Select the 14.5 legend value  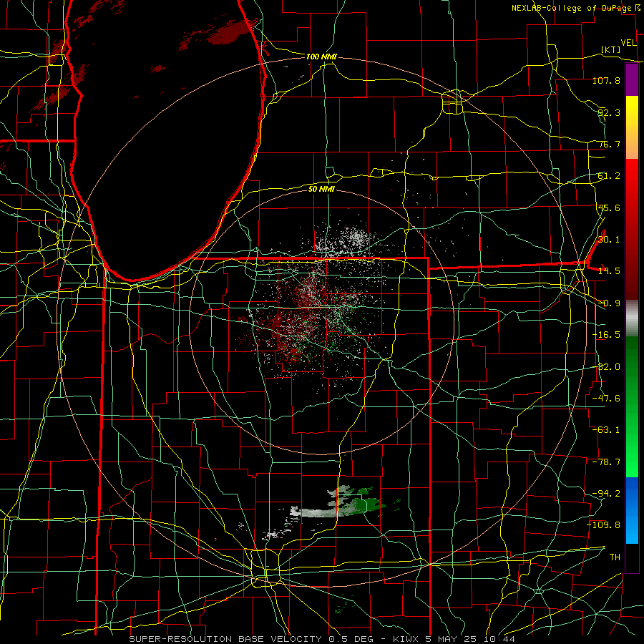(x=609, y=271)
